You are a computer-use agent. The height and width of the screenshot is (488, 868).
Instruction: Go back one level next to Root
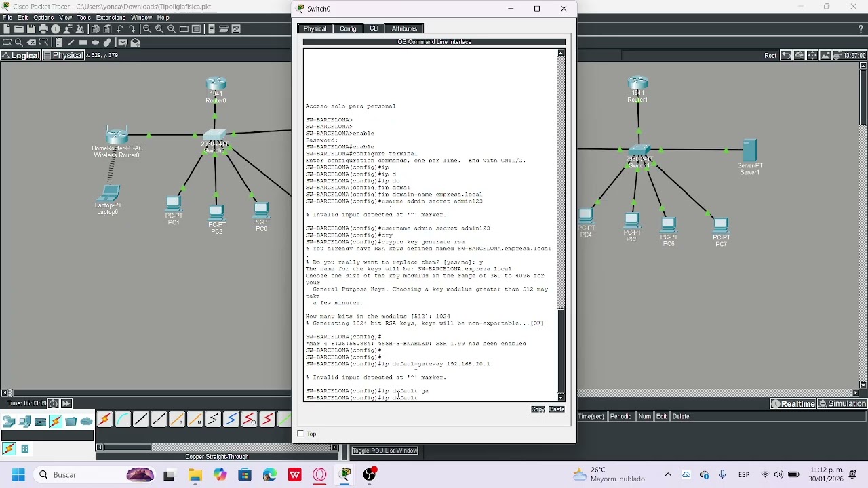point(786,56)
